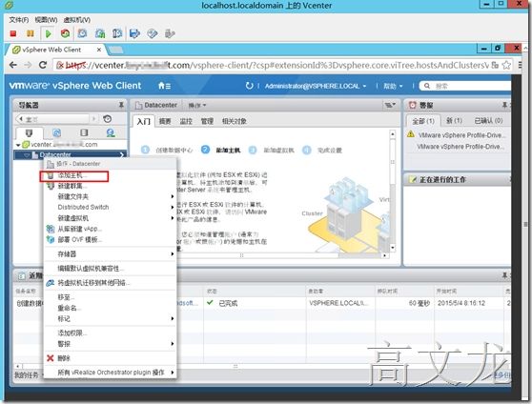This screenshot has height=404, width=532.
Task: Select the Hosts and Clusters navigator tab icon
Action: pos(30,132)
